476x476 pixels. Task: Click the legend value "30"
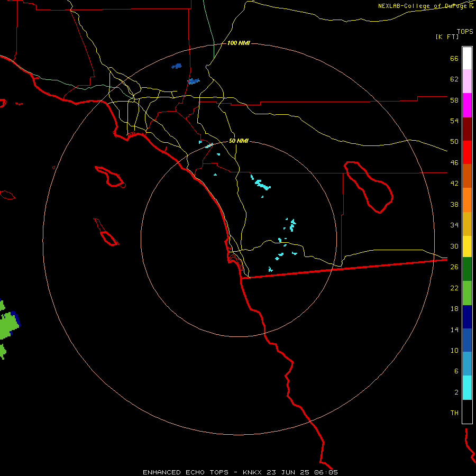(x=454, y=246)
